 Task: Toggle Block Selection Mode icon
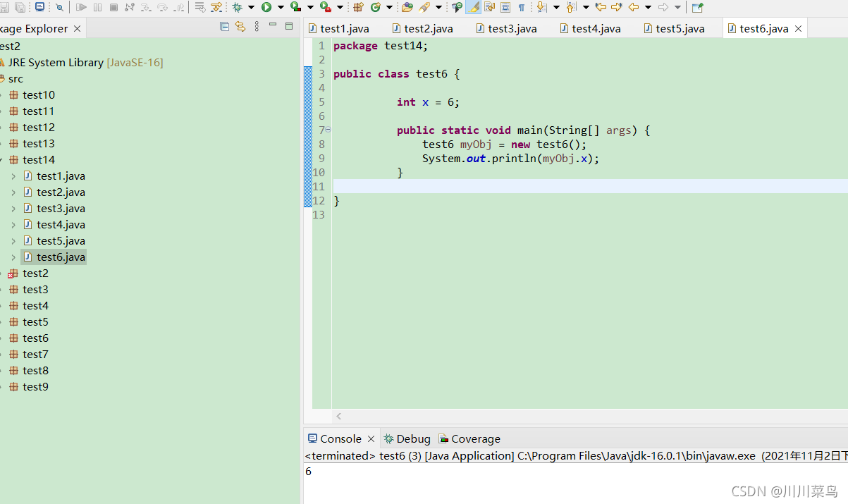coord(505,7)
